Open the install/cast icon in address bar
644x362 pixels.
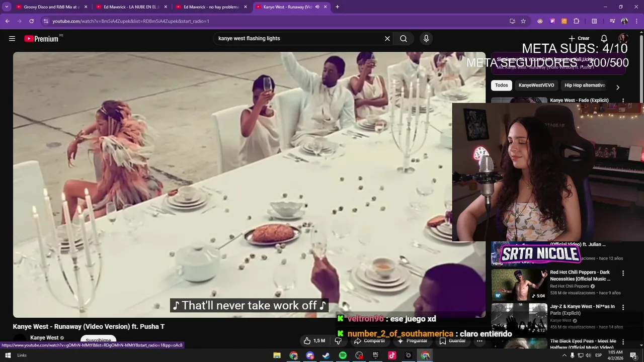(512, 21)
